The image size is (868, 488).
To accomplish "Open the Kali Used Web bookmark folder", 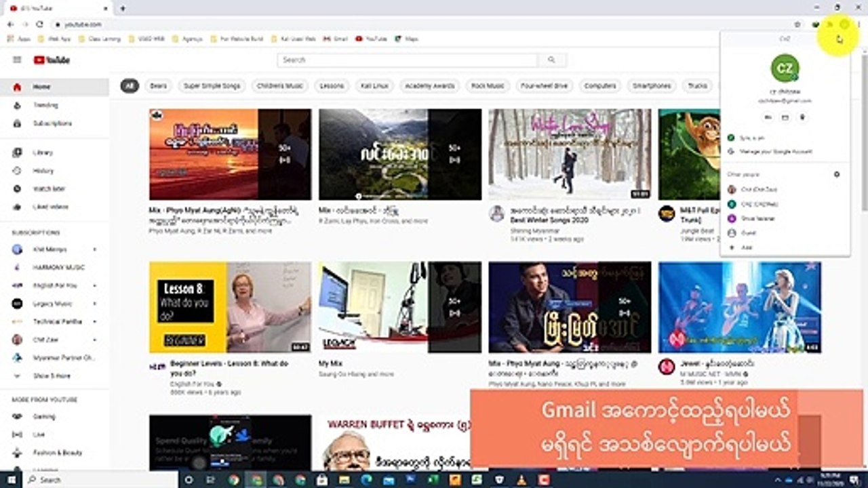I will [294, 39].
